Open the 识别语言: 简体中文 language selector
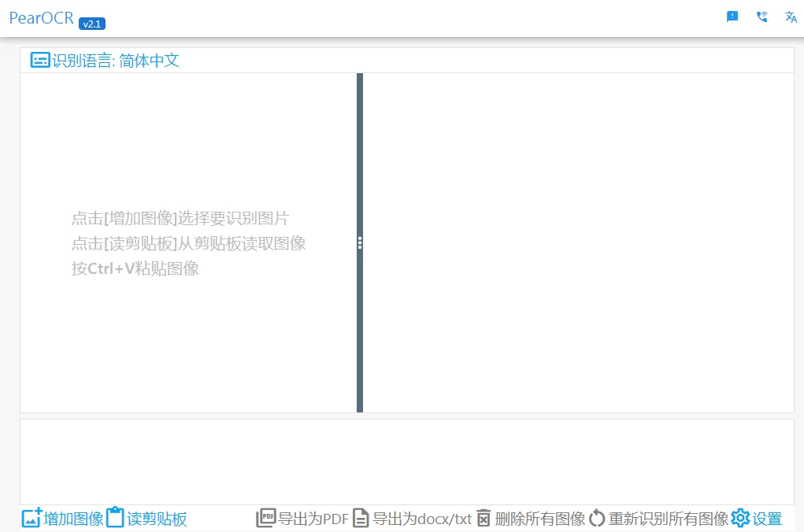The width and height of the screenshot is (804, 532). [115, 61]
